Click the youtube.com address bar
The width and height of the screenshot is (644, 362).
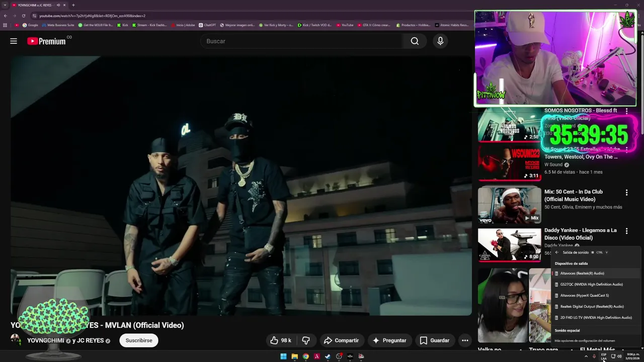(252, 16)
